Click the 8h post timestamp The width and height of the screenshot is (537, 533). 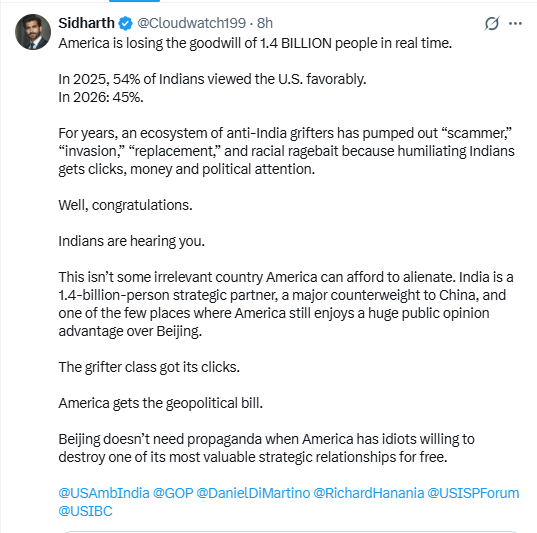pyautogui.click(x=265, y=23)
